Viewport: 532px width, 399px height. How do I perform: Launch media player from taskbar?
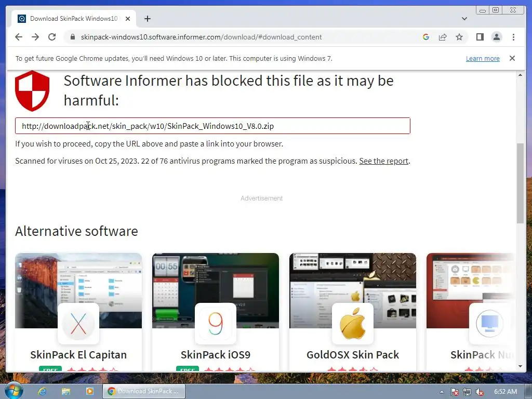[x=89, y=391]
